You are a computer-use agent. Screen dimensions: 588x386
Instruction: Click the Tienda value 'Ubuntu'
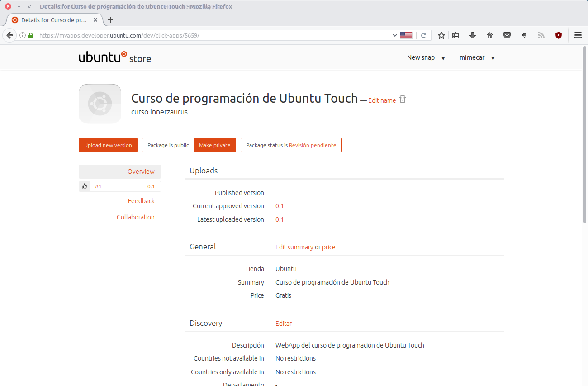pos(286,269)
